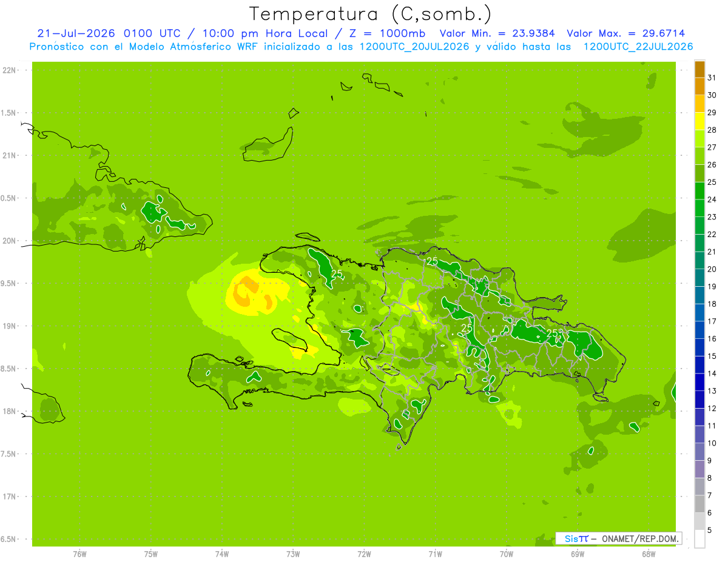
Task: Pick the gray swatch between 6 and 7
Action: [699, 504]
